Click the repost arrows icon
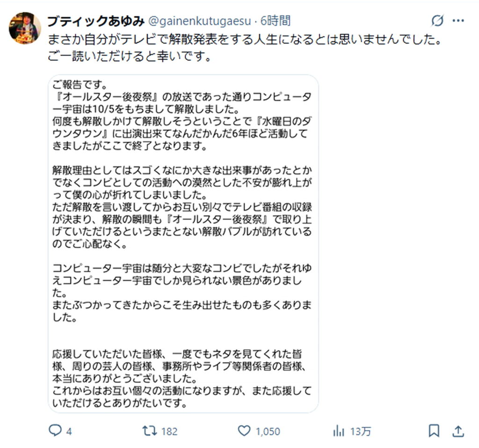 (x=149, y=431)
